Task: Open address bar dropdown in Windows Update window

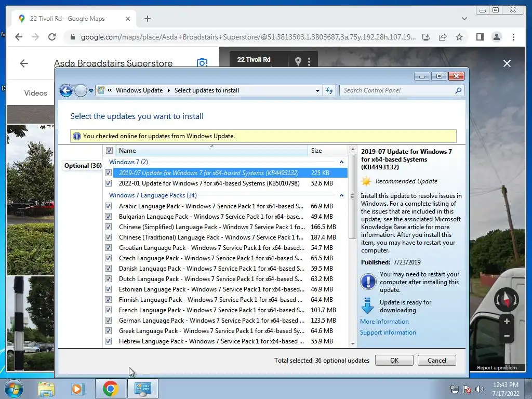Action: [x=317, y=90]
